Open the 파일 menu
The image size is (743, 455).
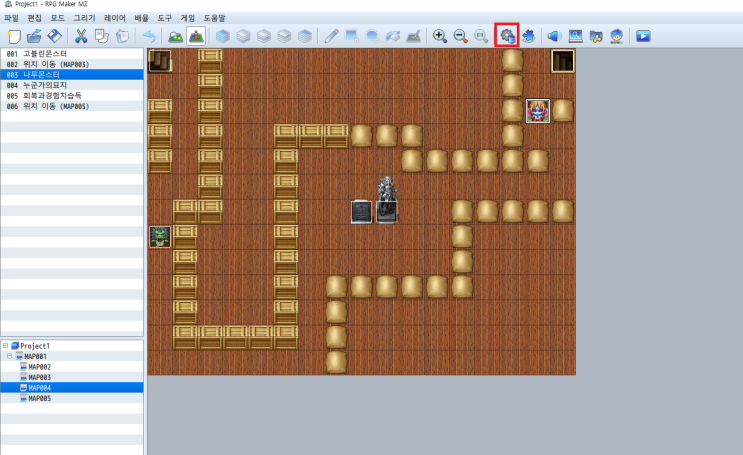tap(11, 18)
